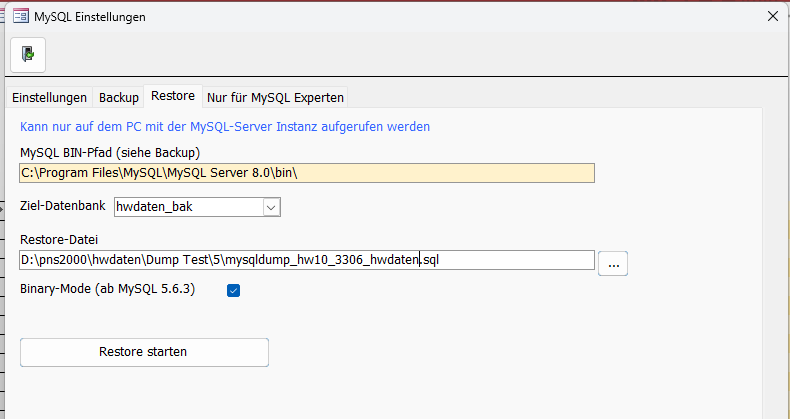Click into the MySQL BIN-Pfad field
This screenshot has width=790, height=419.
[307, 173]
